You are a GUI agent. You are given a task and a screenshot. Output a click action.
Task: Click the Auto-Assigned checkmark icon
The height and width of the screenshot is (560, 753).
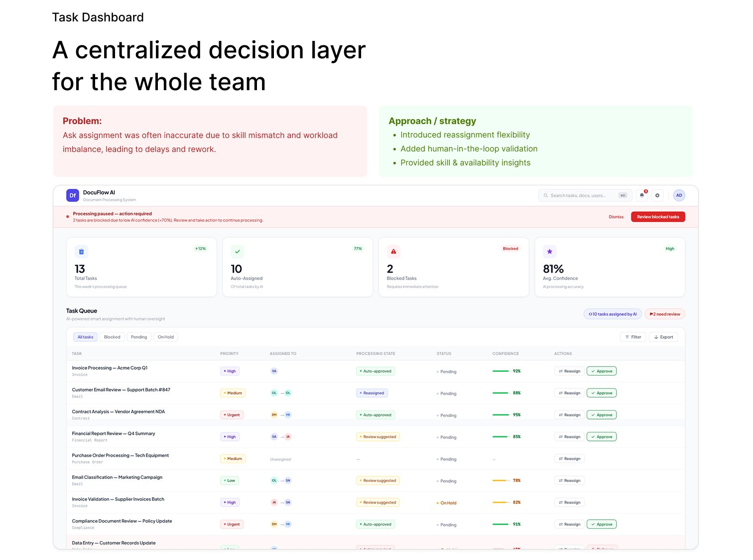[x=238, y=252]
